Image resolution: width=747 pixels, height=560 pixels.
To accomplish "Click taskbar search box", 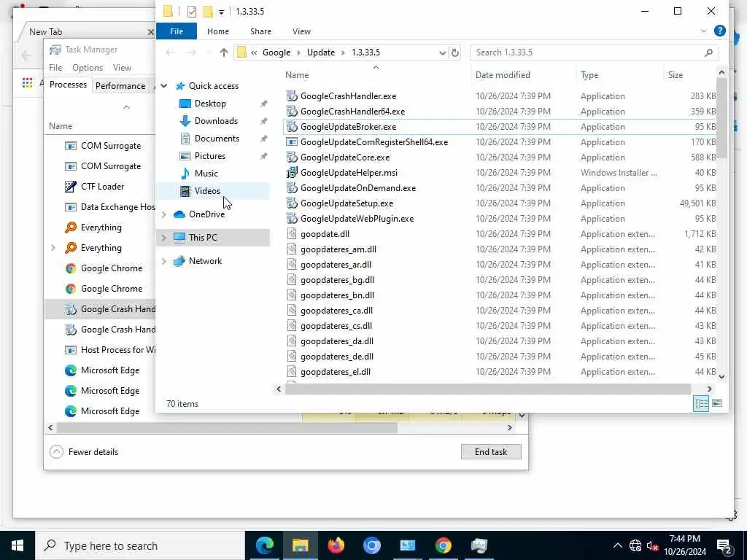I will [x=140, y=545].
